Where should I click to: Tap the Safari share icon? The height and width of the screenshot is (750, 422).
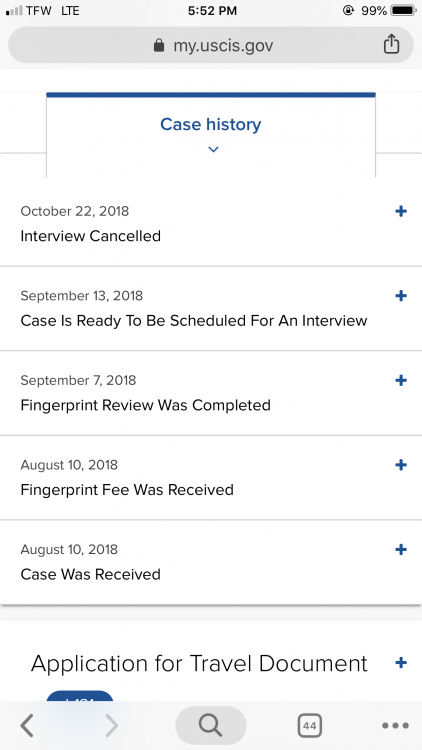click(391, 44)
